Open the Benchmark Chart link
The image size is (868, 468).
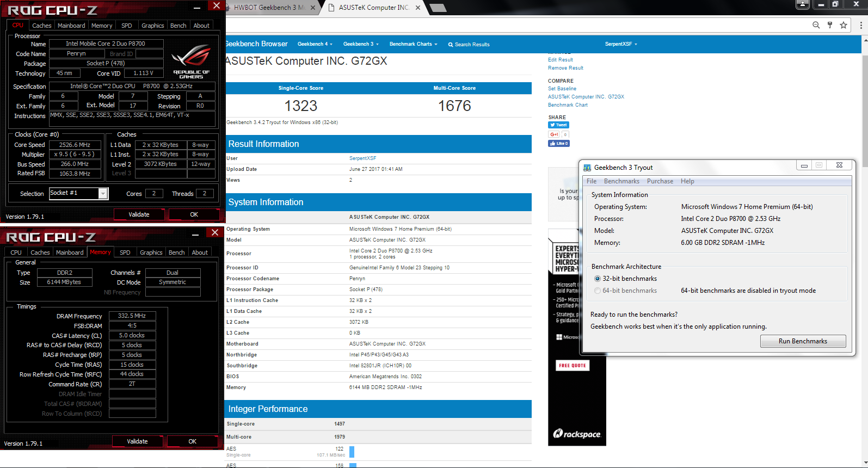(568, 105)
